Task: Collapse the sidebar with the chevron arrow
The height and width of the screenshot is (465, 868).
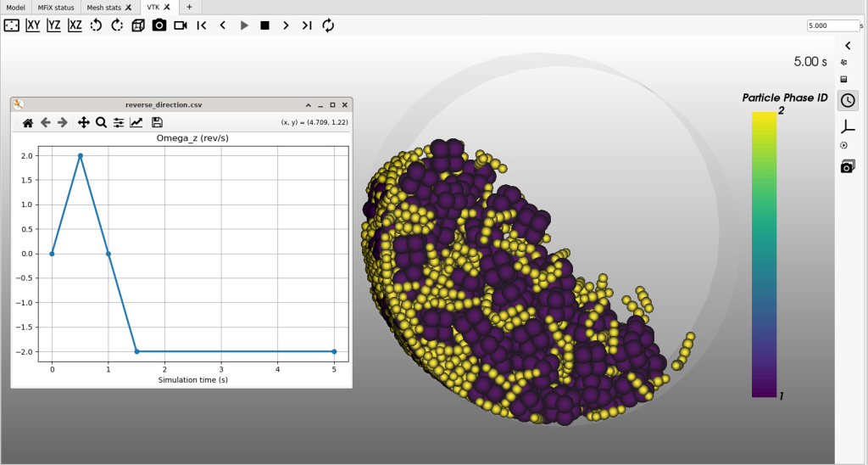Action: pos(848,46)
